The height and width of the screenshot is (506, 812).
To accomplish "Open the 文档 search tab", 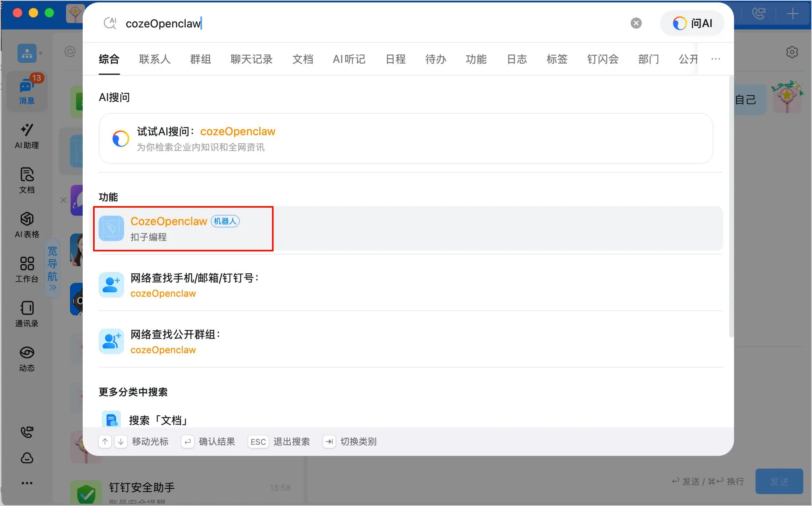I will (x=303, y=59).
